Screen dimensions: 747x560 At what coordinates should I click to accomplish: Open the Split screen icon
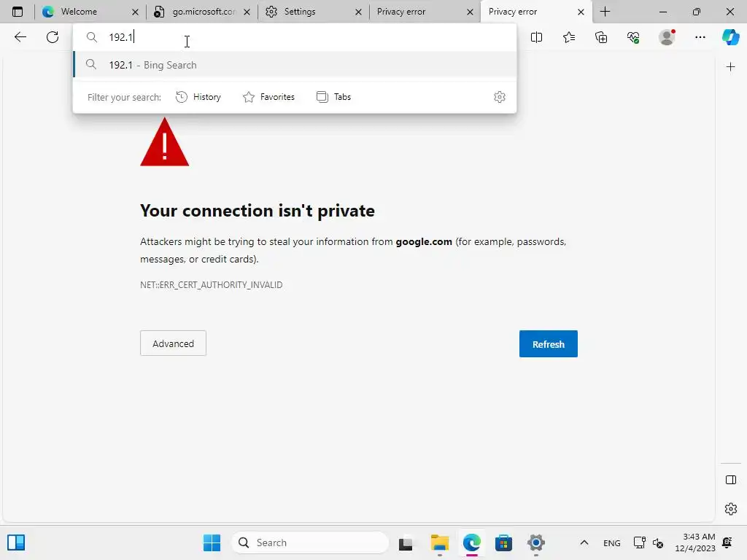pos(537,37)
